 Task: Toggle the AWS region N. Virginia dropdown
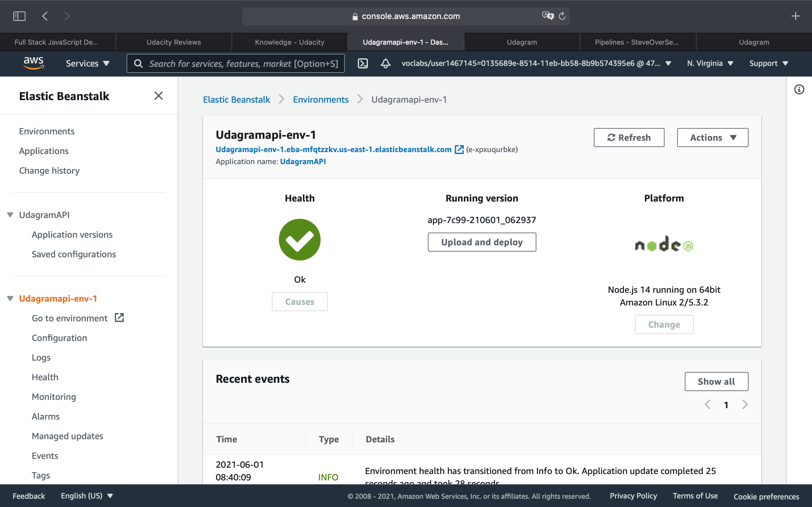tap(710, 63)
